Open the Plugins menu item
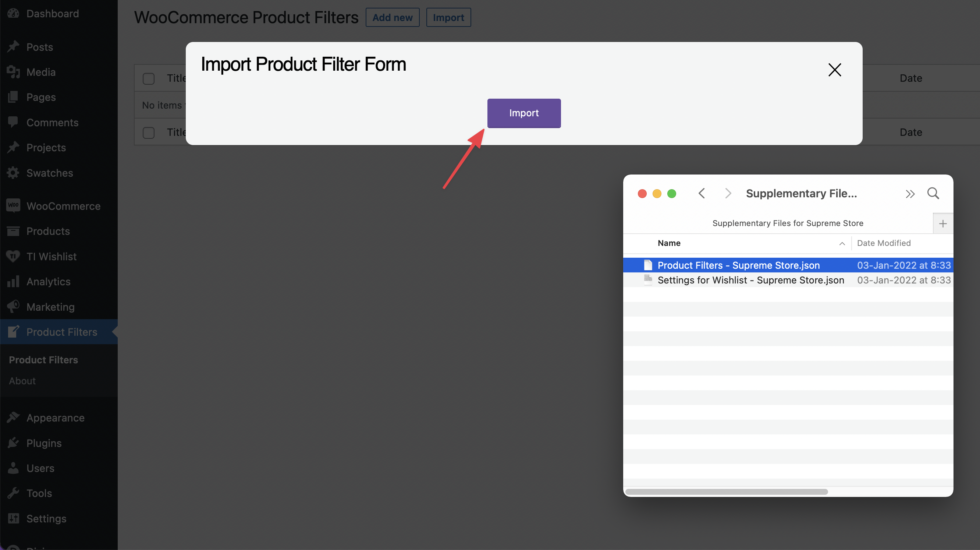Image resolution: width=980 pixels, height=550 pixels. click(44, 443)
